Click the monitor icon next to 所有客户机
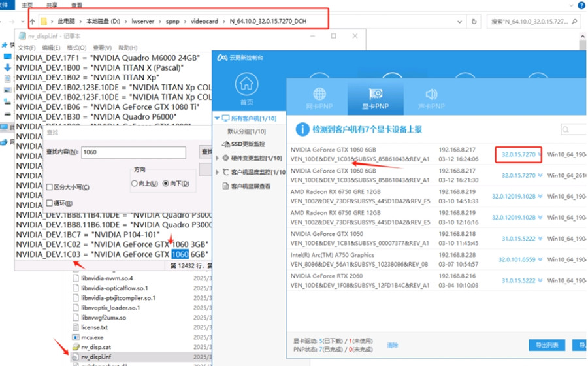This screenshot has height=366, width=588. (225, 118)
